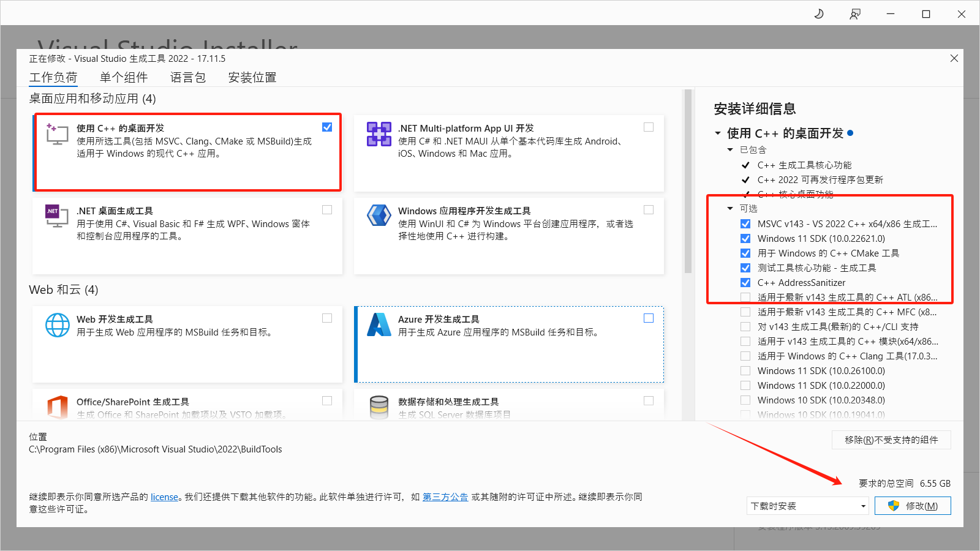The image size is (980, 551).
Task: Open the feedback icon in title bar
Action: pos(855,13)
